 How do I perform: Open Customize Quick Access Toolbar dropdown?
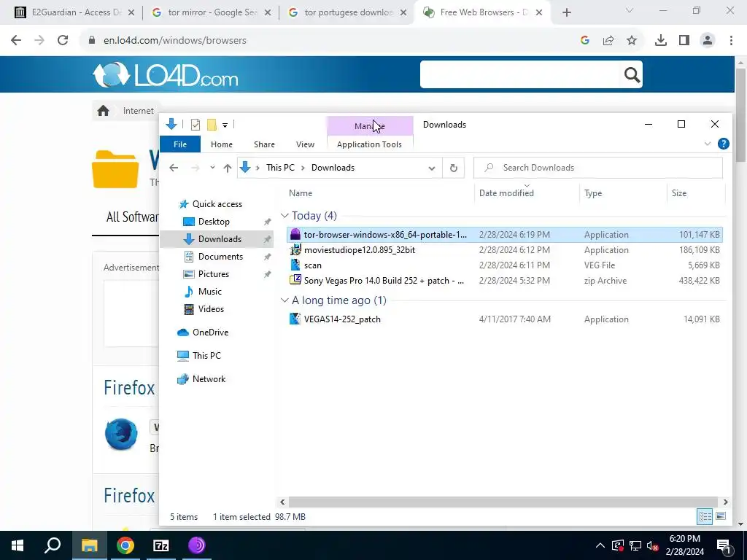225,125
